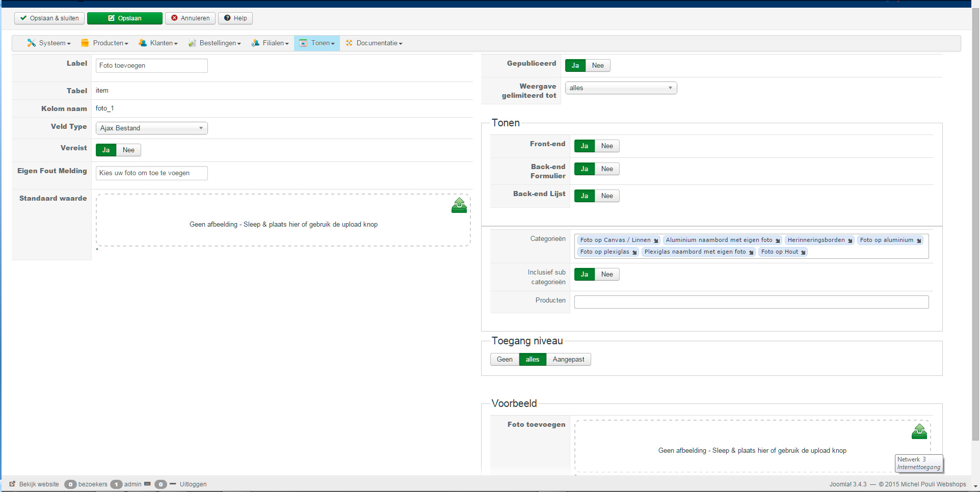
Task: Click the admin count badge
Action: pos(116,484)
